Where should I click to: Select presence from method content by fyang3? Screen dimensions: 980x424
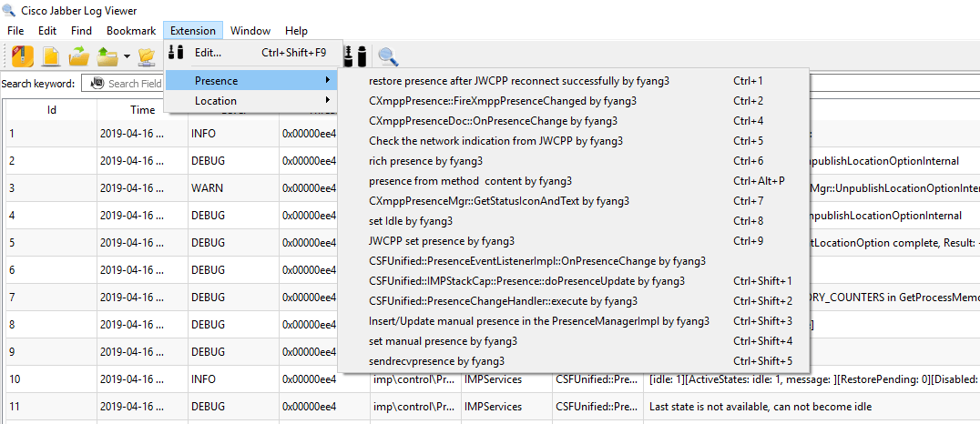(573, 180)
